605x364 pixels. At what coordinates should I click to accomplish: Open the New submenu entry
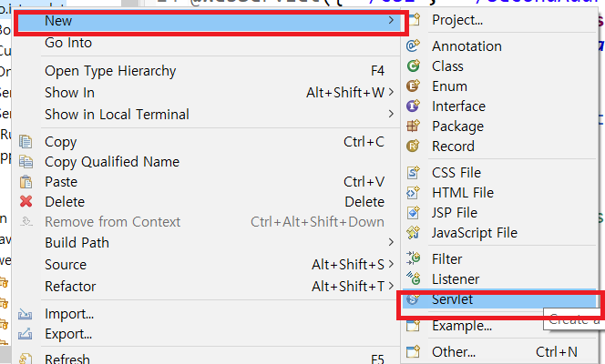click(x=210, y=21)
